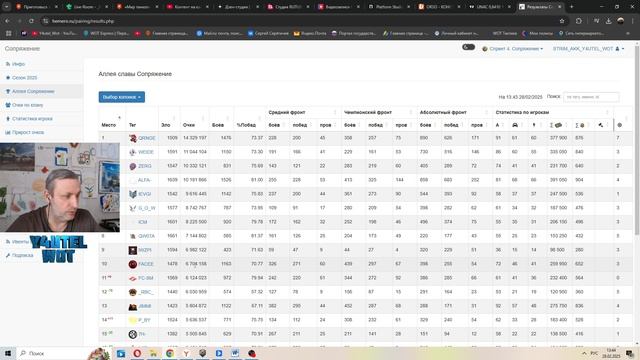
Task: Sort by hammer icon column
Action: (601, 125)
